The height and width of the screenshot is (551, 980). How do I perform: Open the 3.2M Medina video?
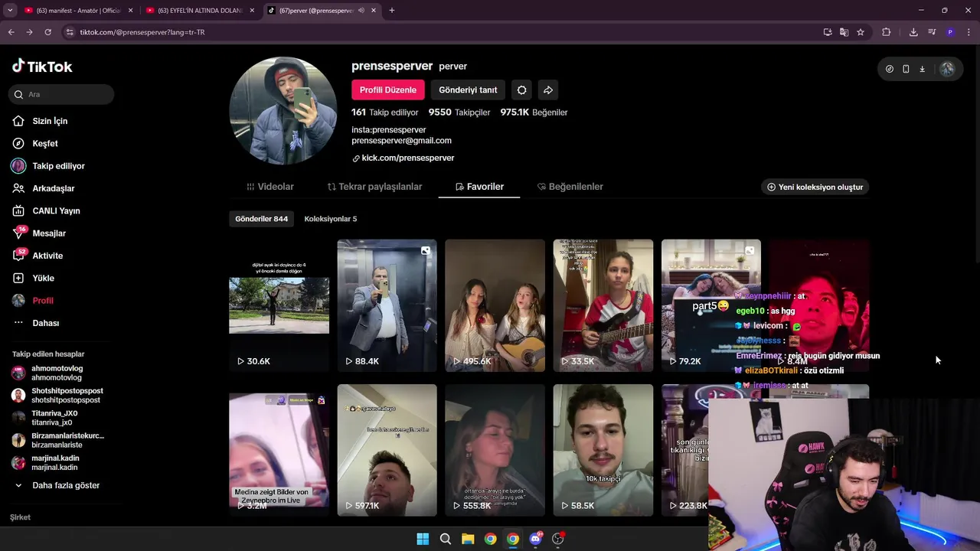pos(279,450)
